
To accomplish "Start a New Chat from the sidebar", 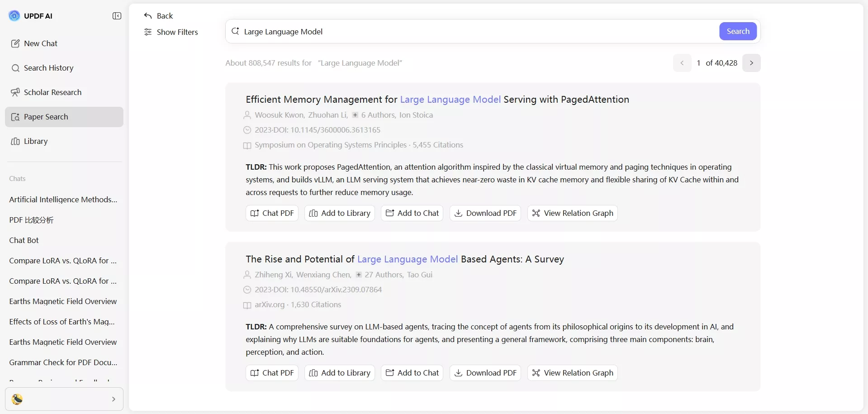I will click(41, 43).
